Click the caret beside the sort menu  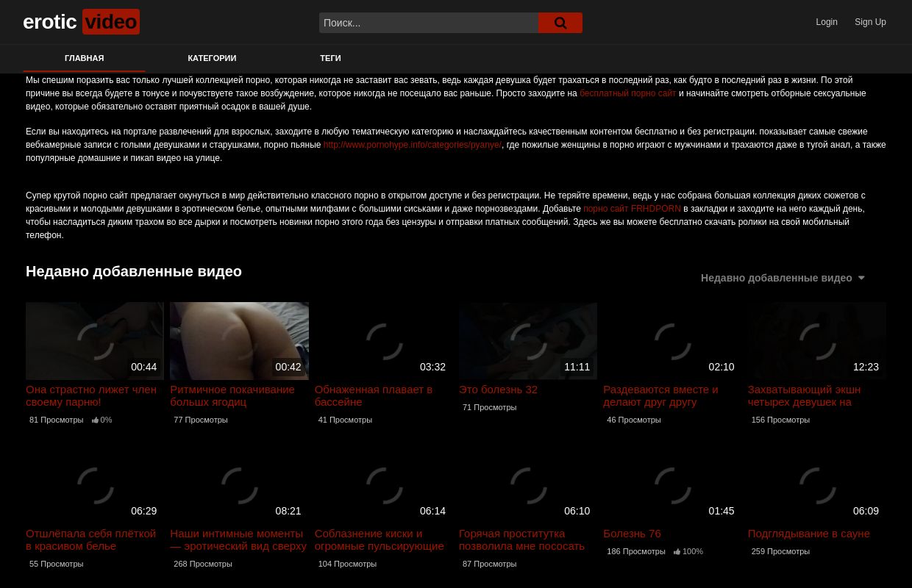point(861,278)
